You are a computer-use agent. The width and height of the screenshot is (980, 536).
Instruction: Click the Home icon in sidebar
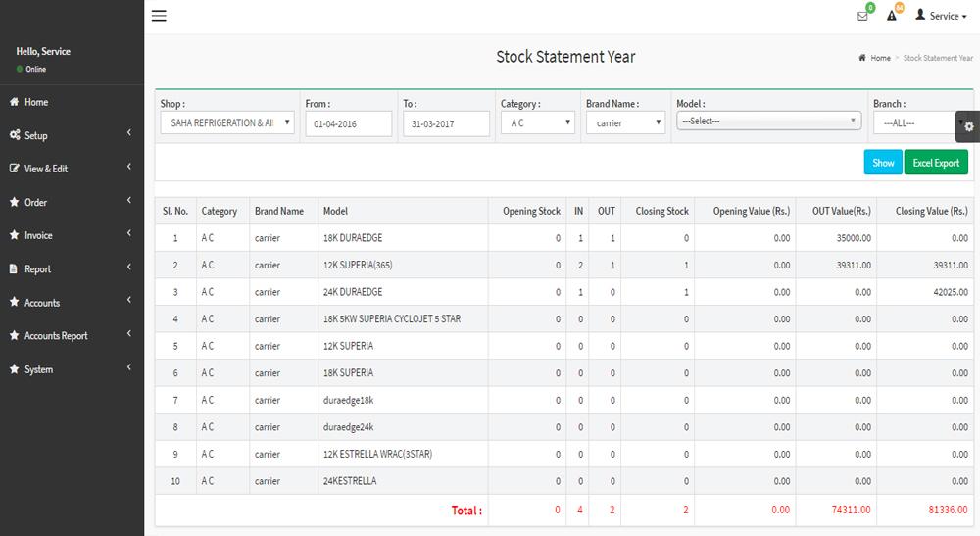click(14, 102)
